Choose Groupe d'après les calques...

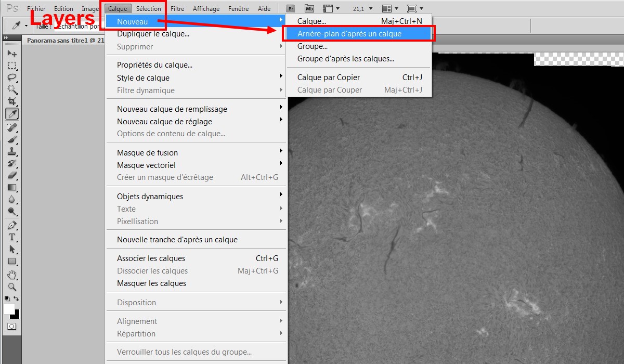359,58
